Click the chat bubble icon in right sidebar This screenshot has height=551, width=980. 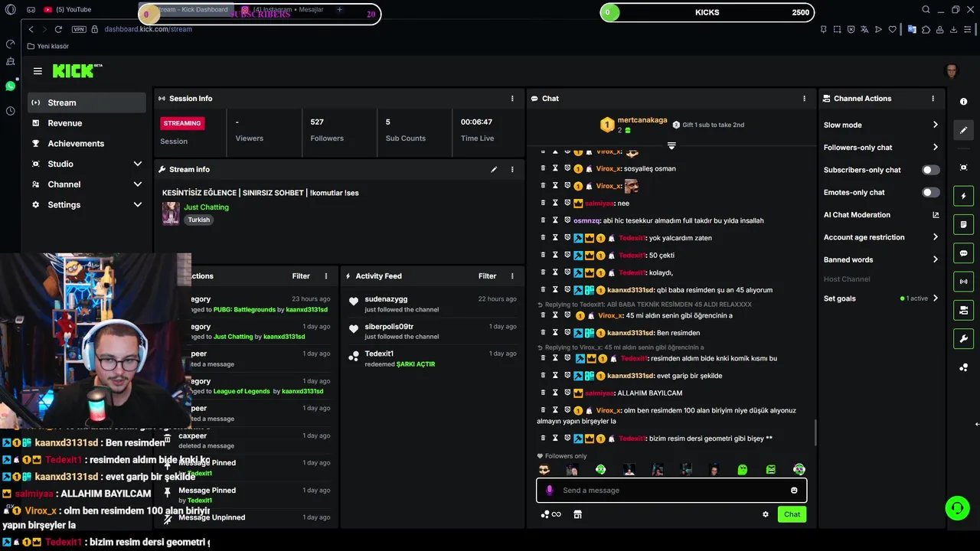963,253
